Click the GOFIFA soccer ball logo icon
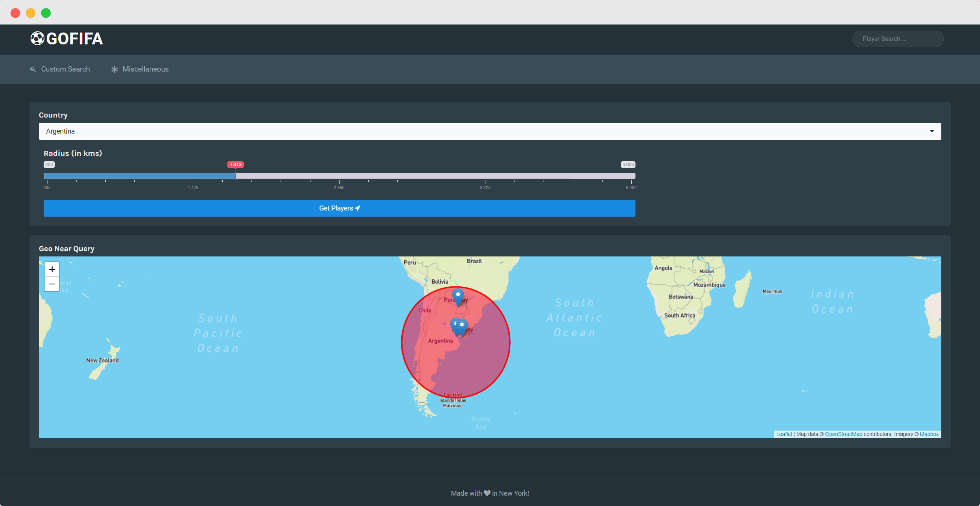Viewport: 980px width, 506px height. (x=38, y=39)
